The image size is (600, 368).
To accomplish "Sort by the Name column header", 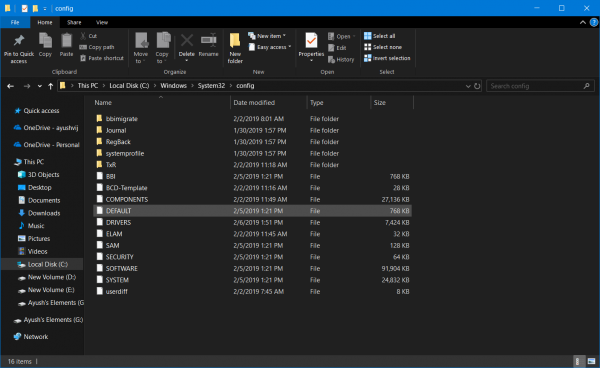I will 161,103.
